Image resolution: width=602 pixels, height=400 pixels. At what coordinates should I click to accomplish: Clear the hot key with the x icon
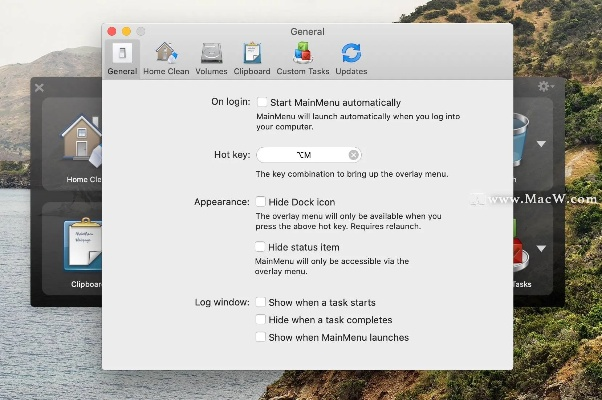[x=354, y=155]
